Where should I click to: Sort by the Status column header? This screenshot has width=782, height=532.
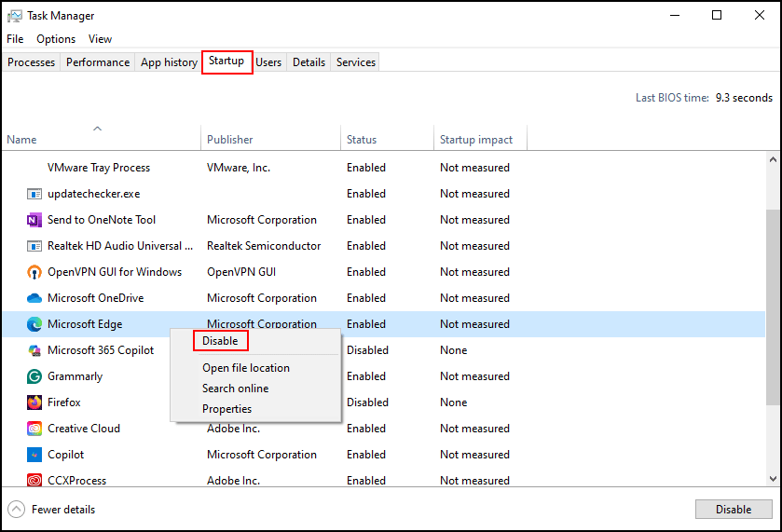[x=388, y=138]
